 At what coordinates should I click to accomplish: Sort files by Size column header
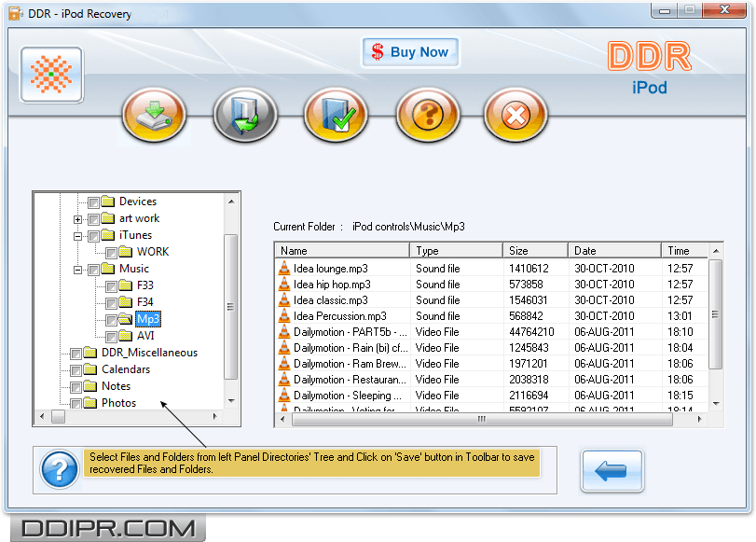pyautogui.click(x=535, y=251)
